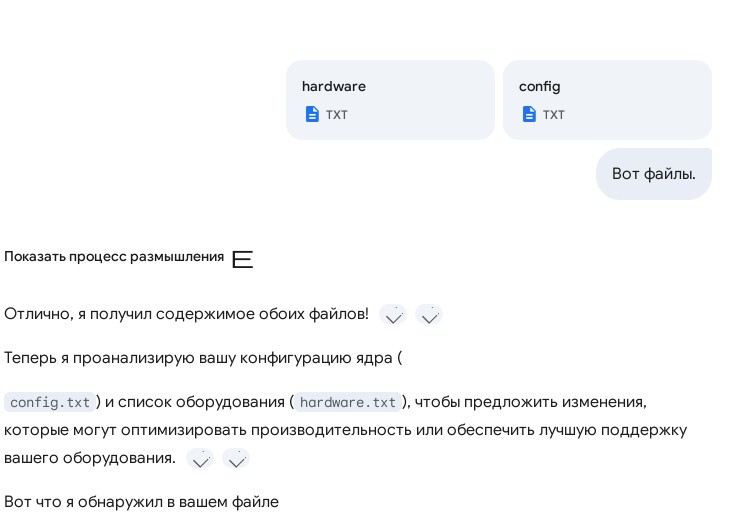Click the config.txt inline code chip
Viewport: 755px width, 527px height.
pos(50,402)
